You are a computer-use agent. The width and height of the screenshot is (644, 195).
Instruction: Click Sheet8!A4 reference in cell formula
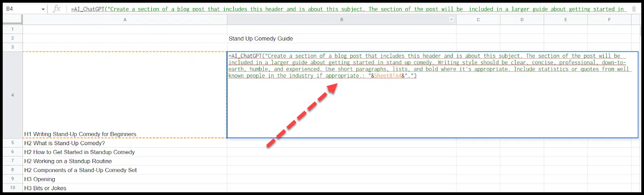[388, 76]
